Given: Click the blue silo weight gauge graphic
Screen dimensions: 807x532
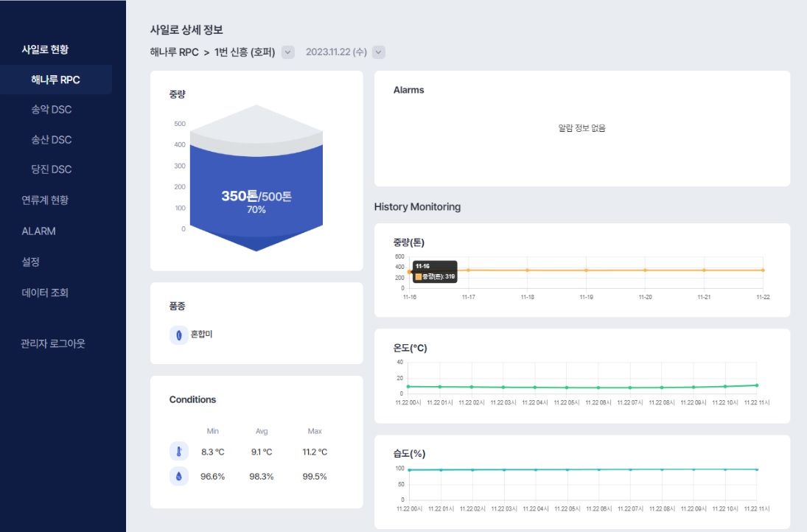Looking at the screenshot, I should pos(256,192).
